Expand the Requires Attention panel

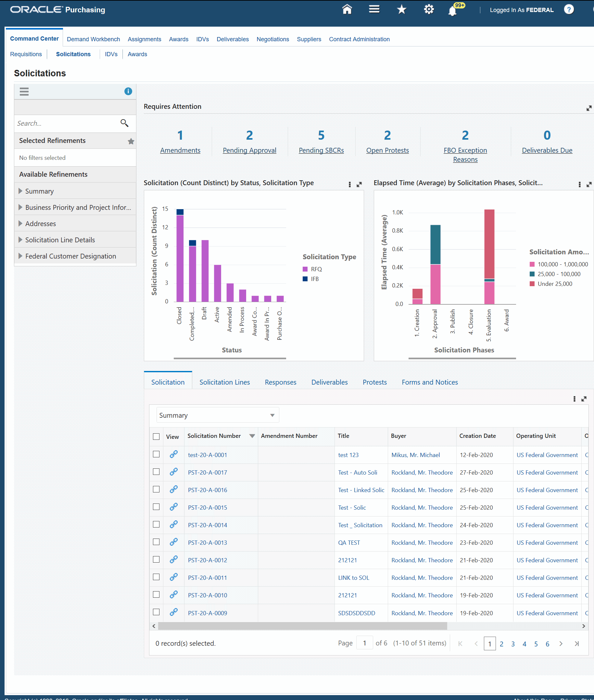coord(589,108)
